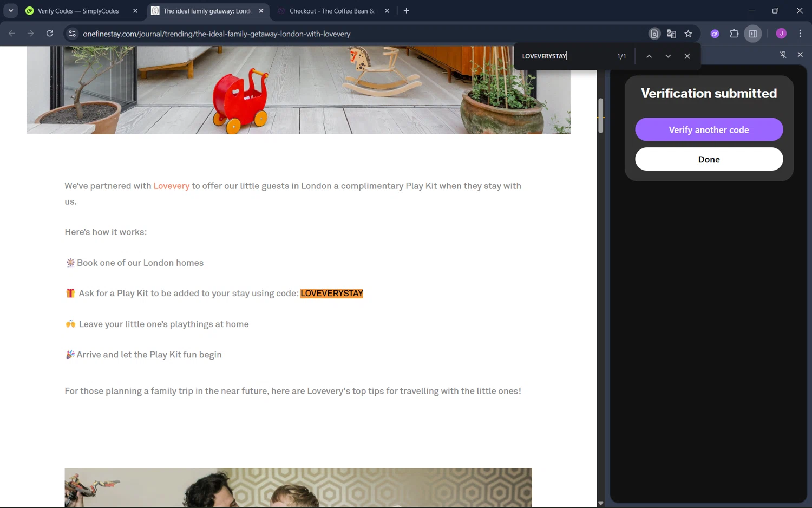
Task: Click the onefinestay URL address bar
Action: click(217, 34)
